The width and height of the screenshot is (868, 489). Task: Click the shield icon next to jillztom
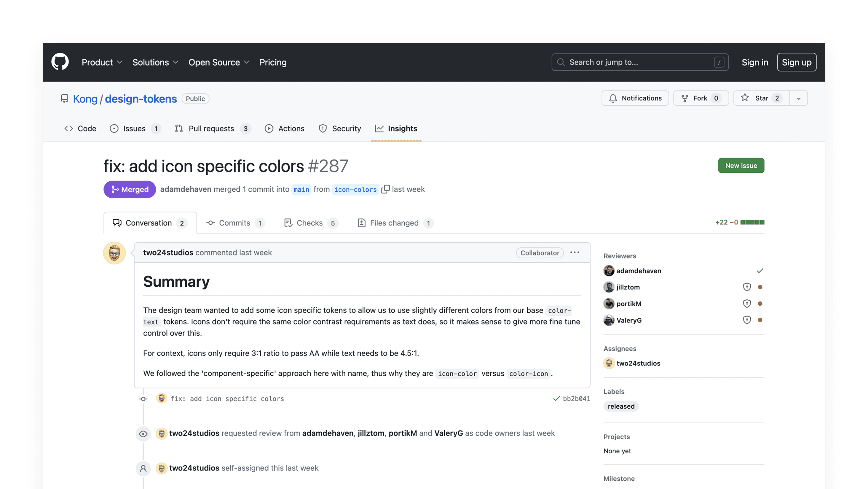point(747,287)
